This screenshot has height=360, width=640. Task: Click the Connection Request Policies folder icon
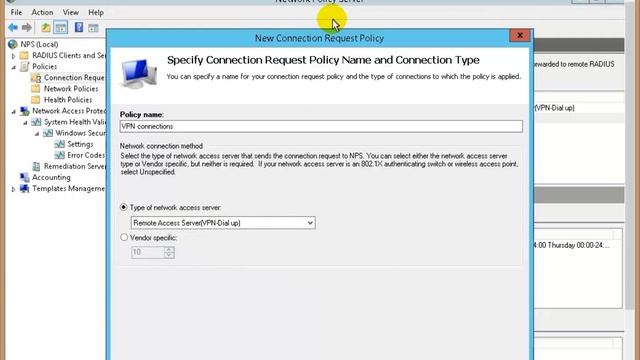(x=36, y=78)
